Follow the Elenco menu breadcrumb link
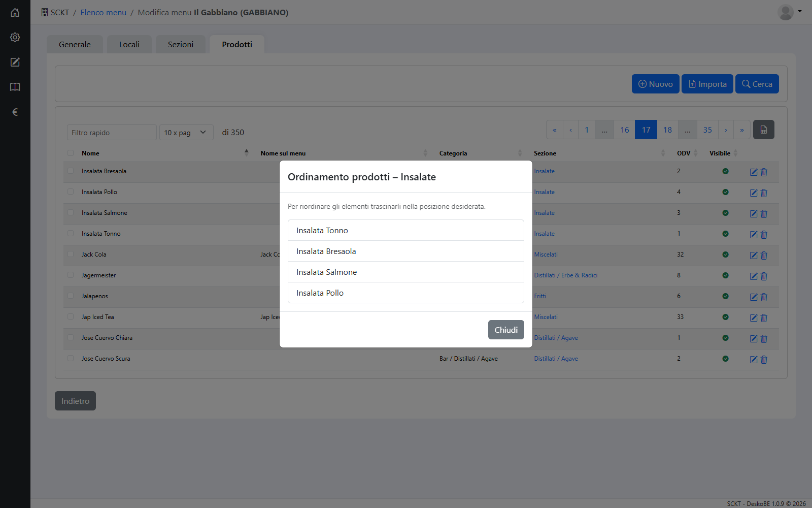Image resolution: width=812 pixels, height=508 pixels. click(x=103, y=12)
